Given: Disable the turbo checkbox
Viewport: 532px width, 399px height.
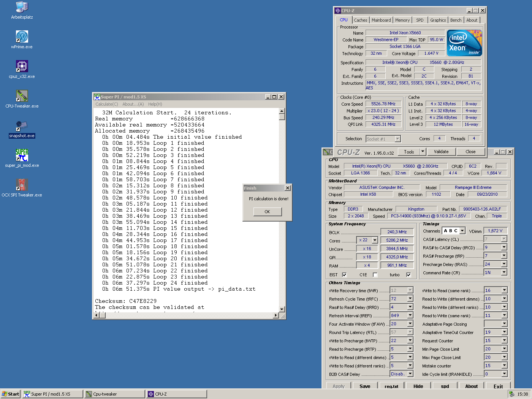Looking at the screenshot, I should [408, 275].
